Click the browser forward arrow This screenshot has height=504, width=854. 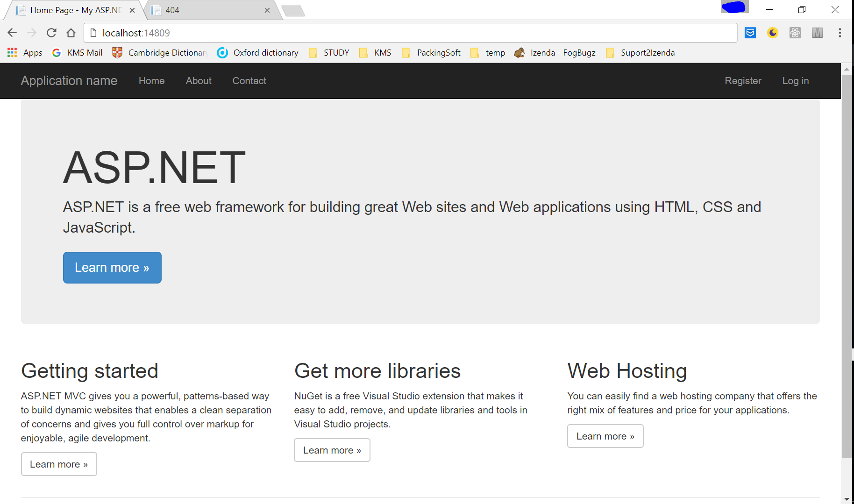pos(32,33)
